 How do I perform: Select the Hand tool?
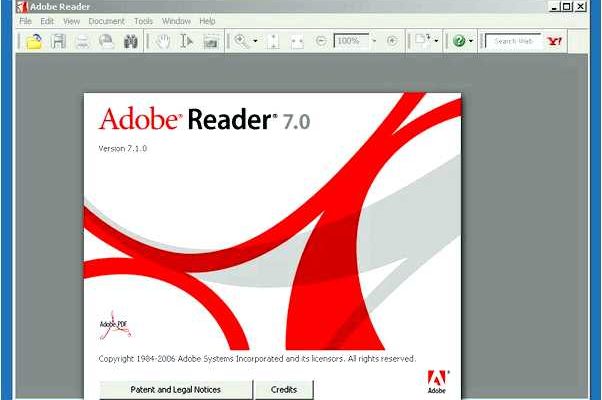coord(163,41)
